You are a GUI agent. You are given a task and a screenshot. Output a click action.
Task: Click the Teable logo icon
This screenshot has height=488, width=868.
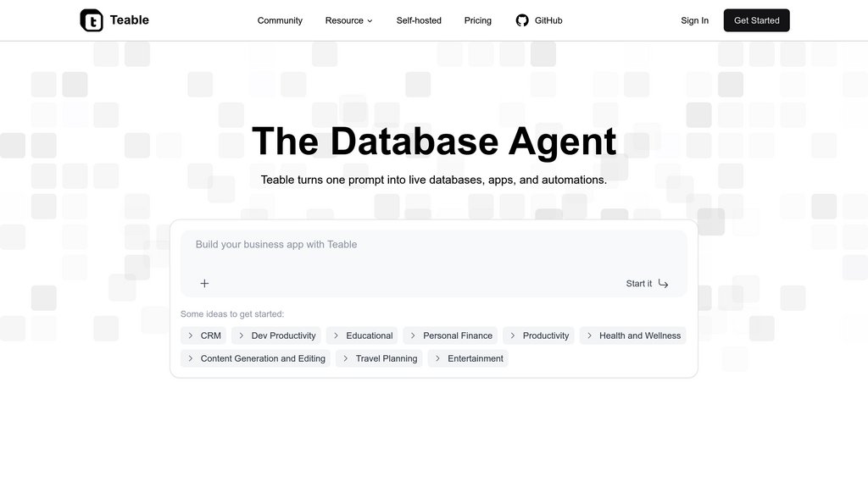point(92,20)
